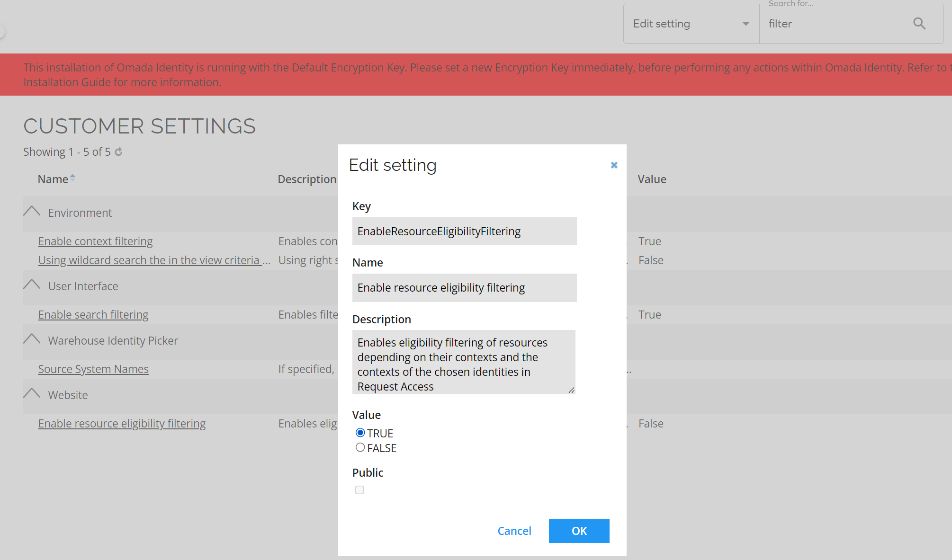Screen dimensions: 952x560
Task: Select the FALSE radio button
Action: [360, 447]
